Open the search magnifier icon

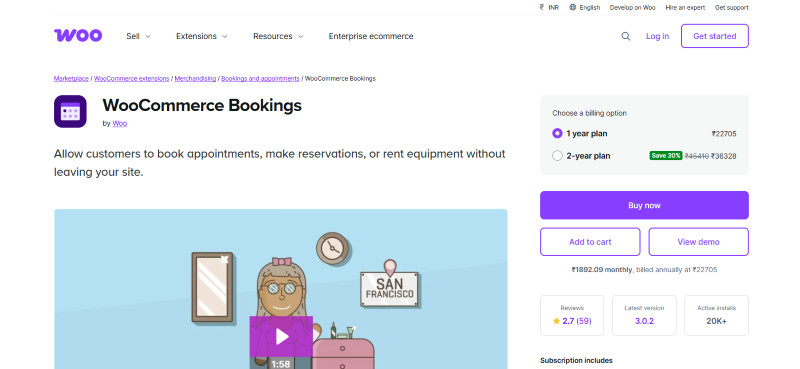(x=626, y=36)
